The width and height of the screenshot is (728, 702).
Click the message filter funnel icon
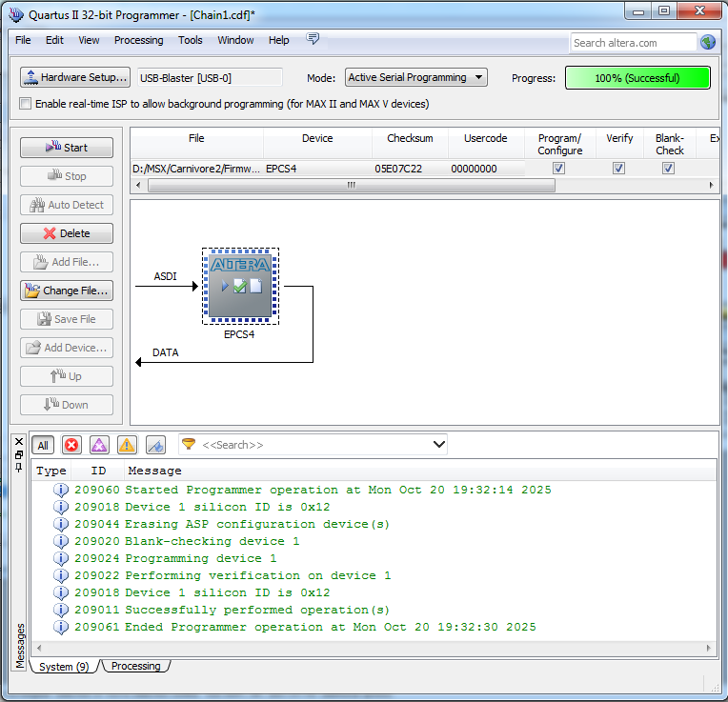click(189, 445)
